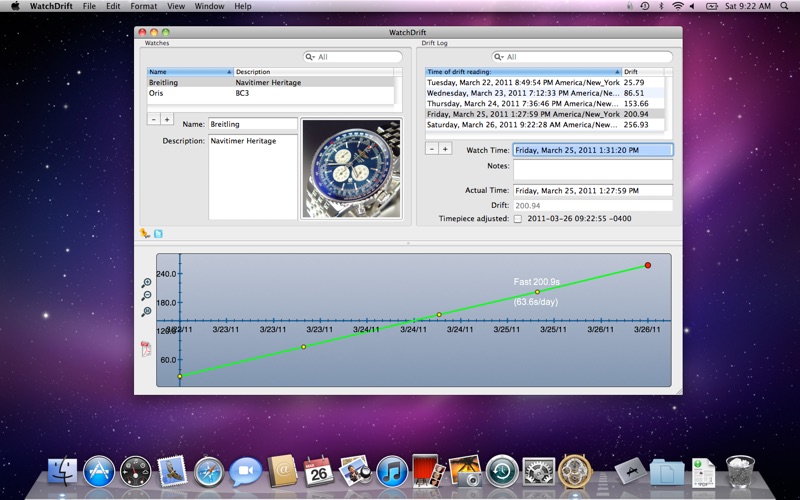Click the Drift column header
800x500 pixels.
point(643,72)
